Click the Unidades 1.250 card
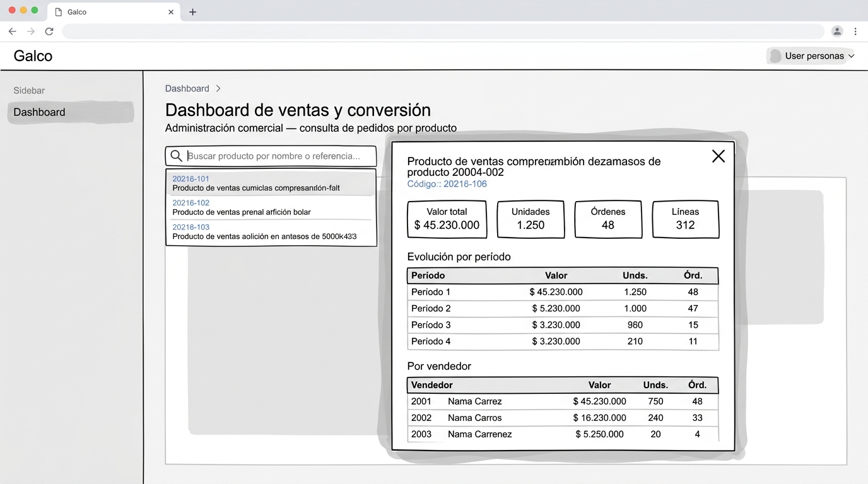Image resolution: width=868 pixels, height=484 pixels. point(531,219)
